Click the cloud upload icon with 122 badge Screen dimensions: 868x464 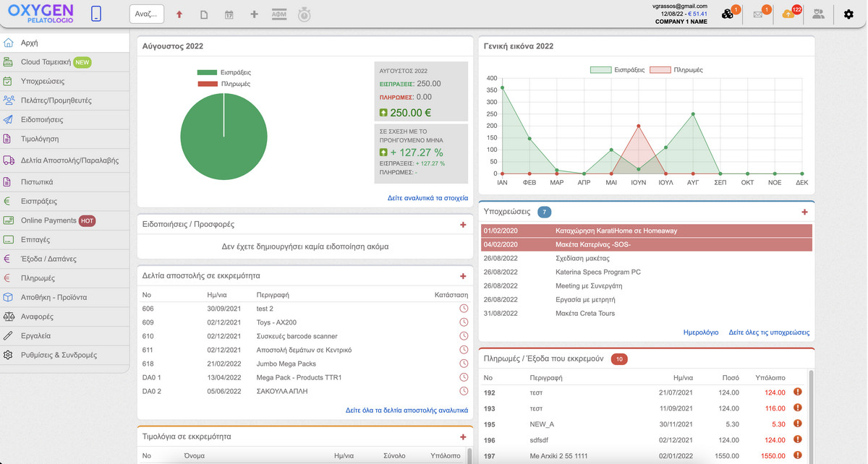coord(788,14)
